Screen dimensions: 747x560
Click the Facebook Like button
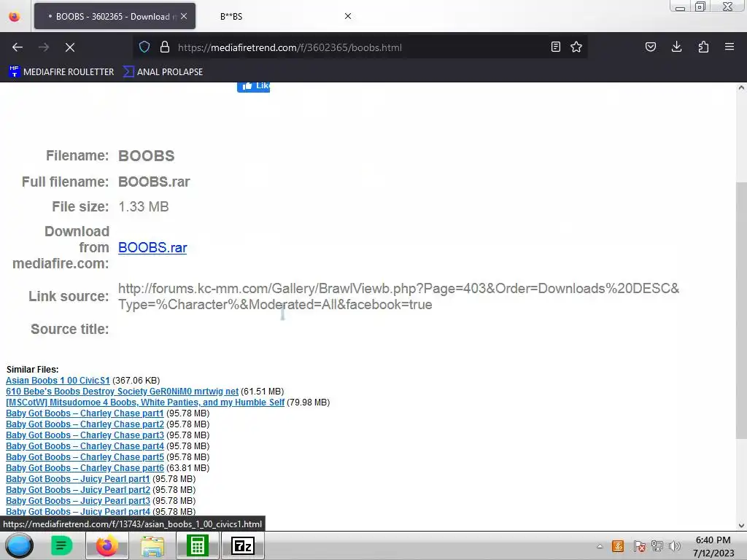[253, 86]
